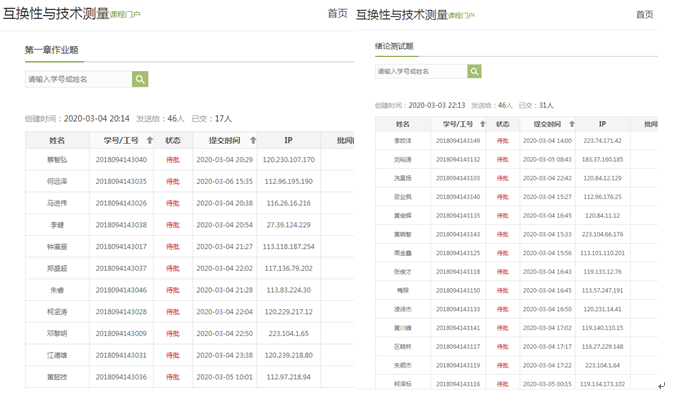Click the 互换性与技术测量 title in the right page
This screenshot has width=674, height=396.
pyautogui.click(x=402, y=15)
